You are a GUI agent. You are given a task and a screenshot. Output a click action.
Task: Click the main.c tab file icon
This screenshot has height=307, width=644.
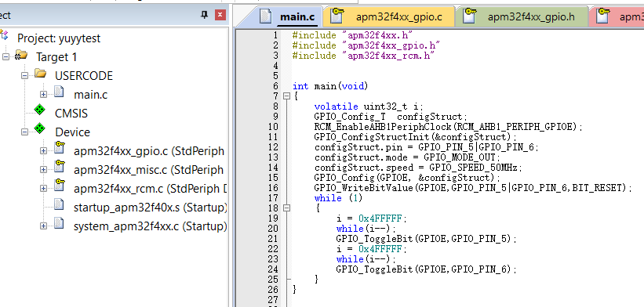[265, 16]
